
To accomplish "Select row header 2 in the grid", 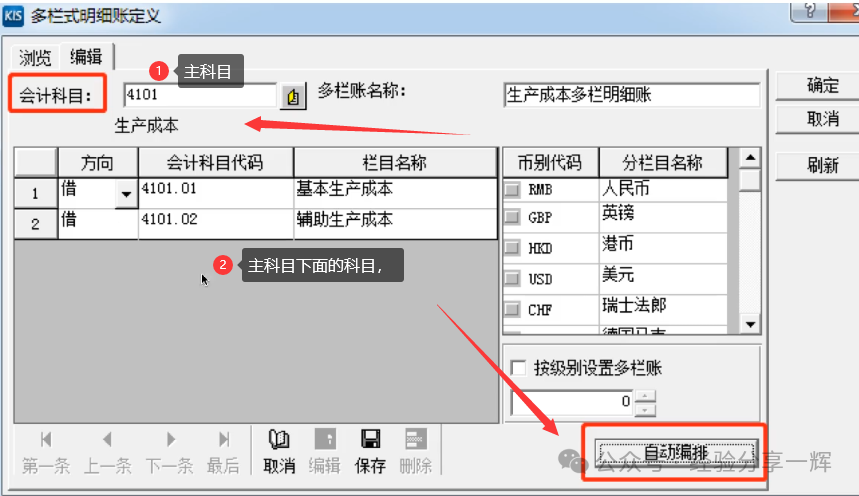I will coord(35,224).
